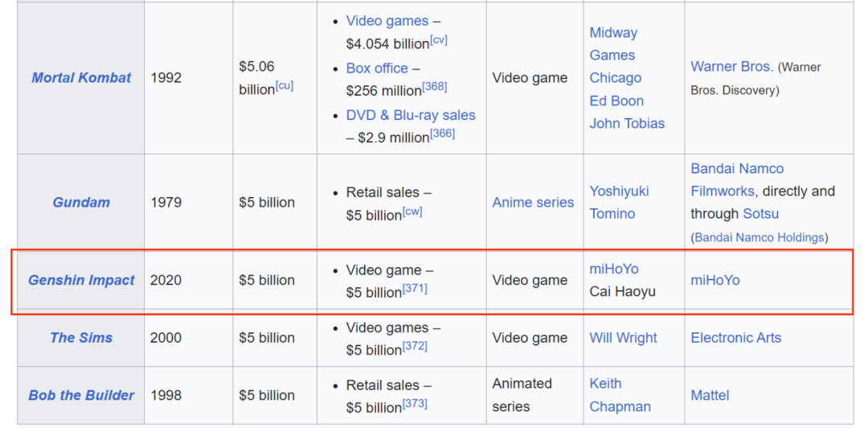Screen dimensions: 868x428
Task: Click the Bandai Namco Holdings link
Action: coord(759,237)
